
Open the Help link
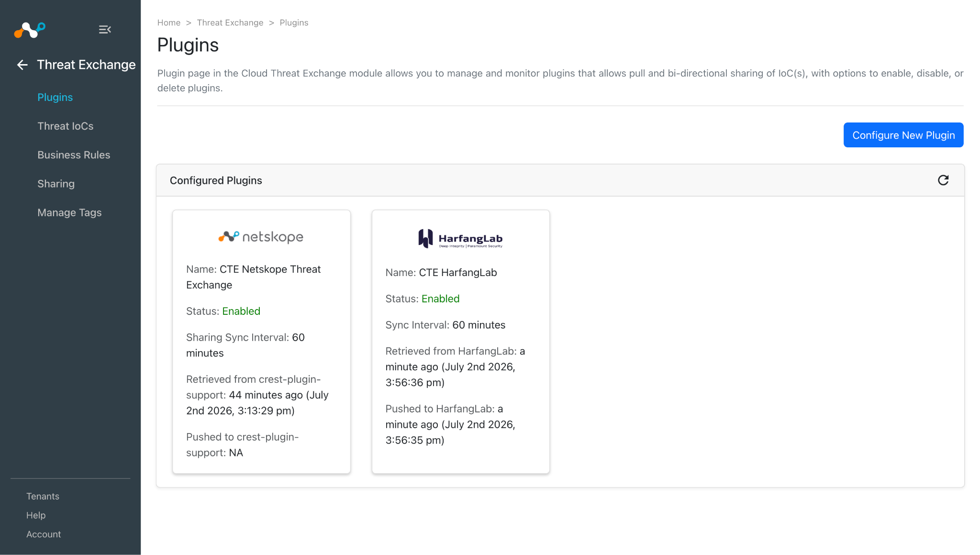tap(36, 515)
